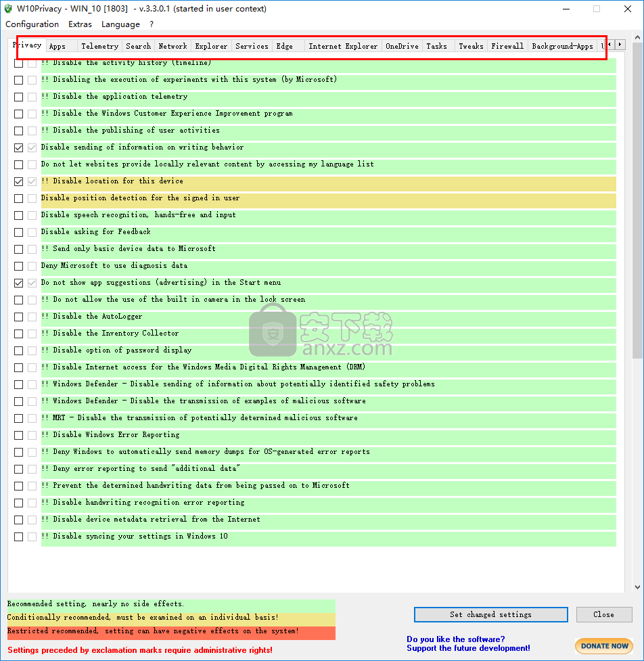Switch to the OneDrive tab
This screenshot has height=661, width=644.
point(402,46)
